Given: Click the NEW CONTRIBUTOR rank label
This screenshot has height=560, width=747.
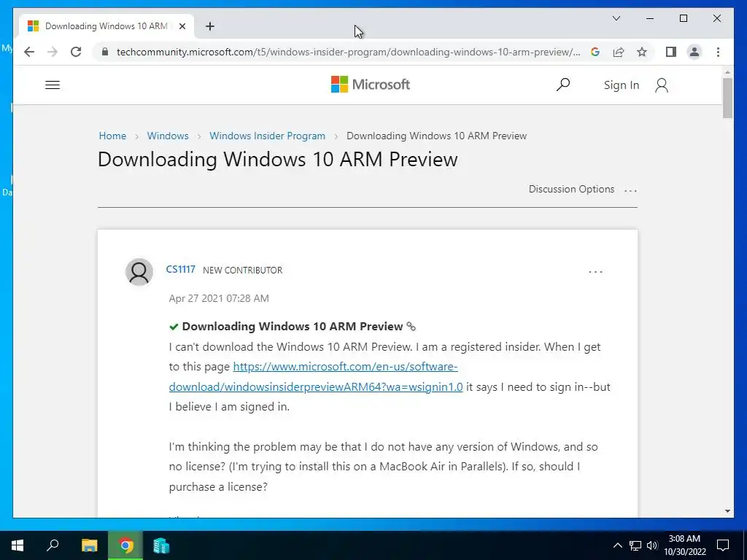Looking at the screenshot, I should 242,270.
